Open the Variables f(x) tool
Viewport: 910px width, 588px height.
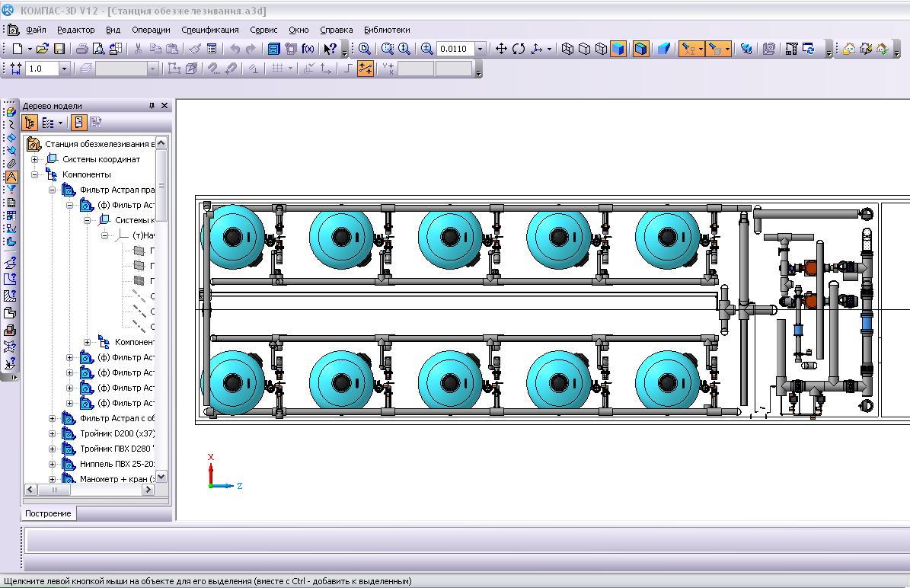(308, 49)
